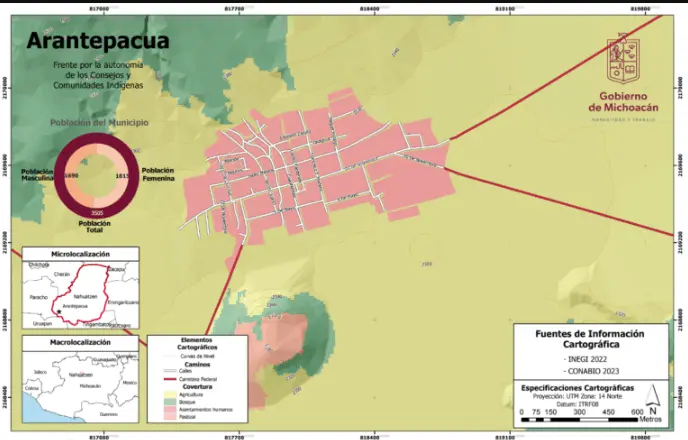The height and width of the screenshot is (440, 688).
Task: Click the Arantepacua map title
Action: 97,41
